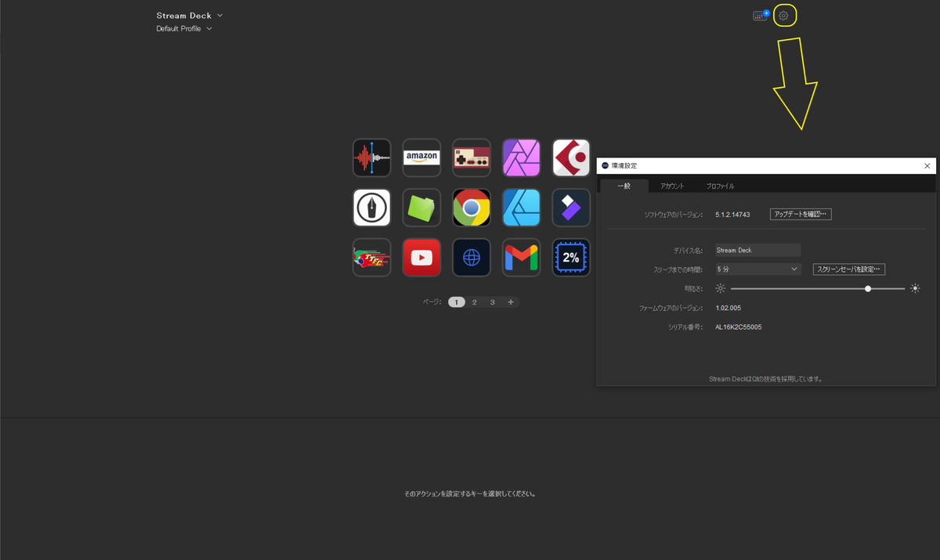Switch to the プロファイル tab
This screenshot has width=940, height=560.
(720, 186)
